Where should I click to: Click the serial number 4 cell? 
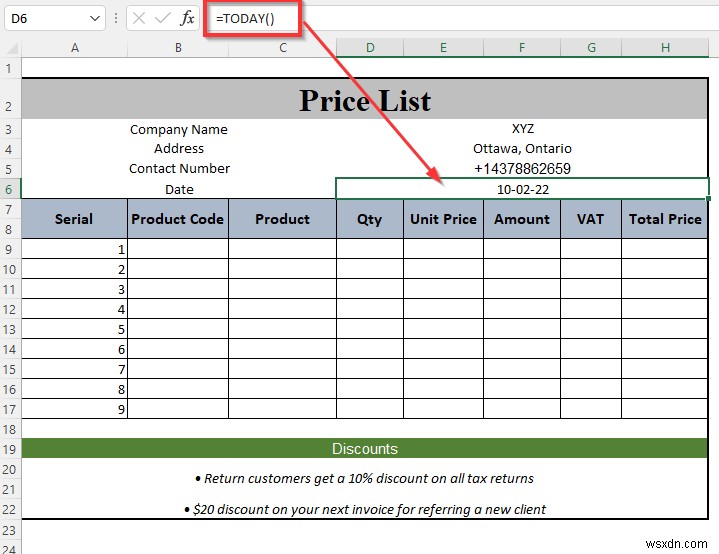pos(74,309)
